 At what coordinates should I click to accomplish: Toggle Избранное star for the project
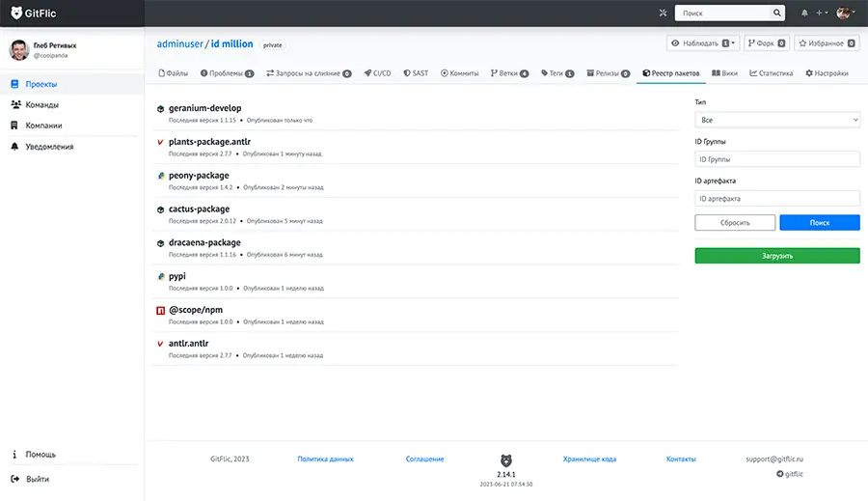click(x=827, y=43)
